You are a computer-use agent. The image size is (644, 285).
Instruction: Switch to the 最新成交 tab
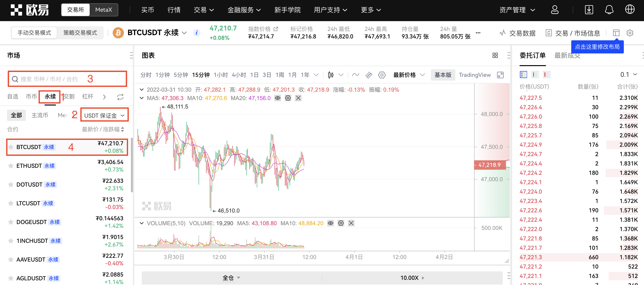point(567,55)
